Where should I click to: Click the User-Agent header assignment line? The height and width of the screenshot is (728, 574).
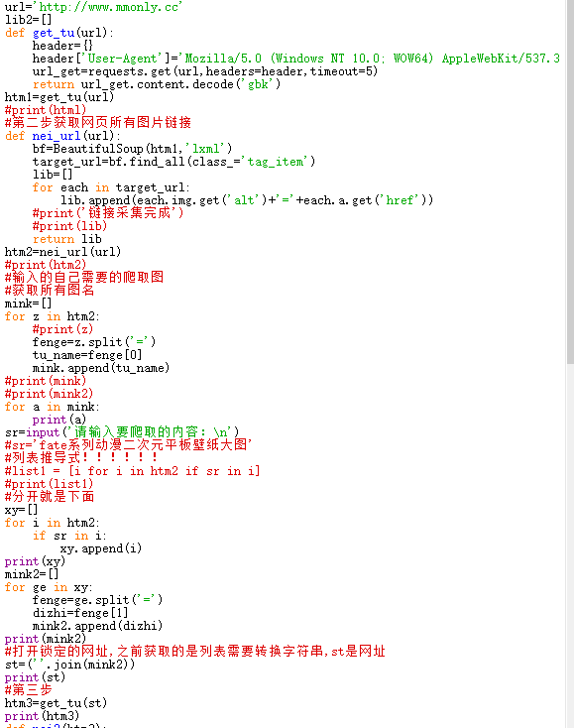pos(296,59)
